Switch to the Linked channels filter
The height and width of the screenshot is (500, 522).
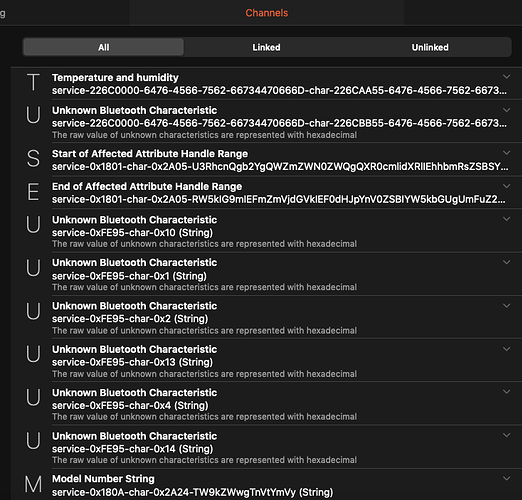(266, 47)
